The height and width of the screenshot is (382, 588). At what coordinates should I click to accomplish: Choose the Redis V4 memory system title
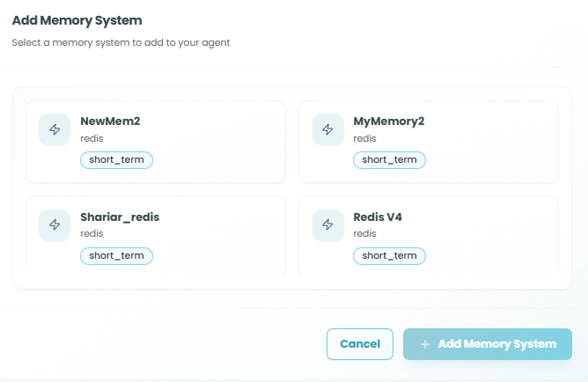[377, 217]
